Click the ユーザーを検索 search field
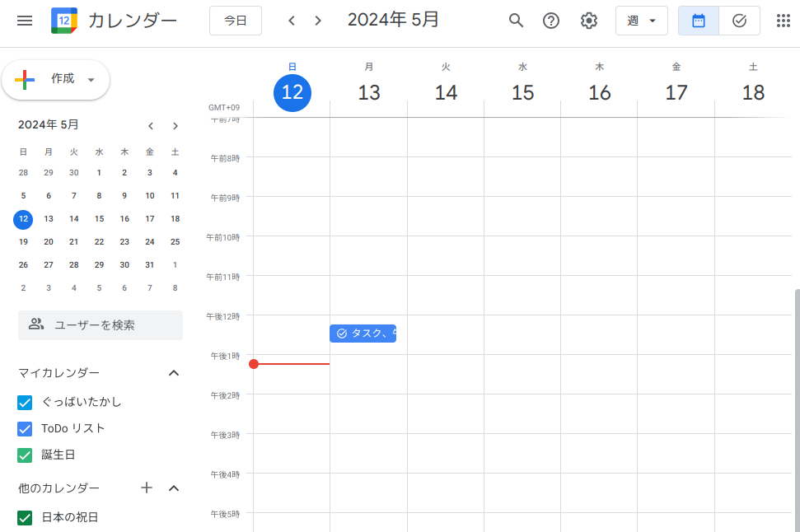Screen dimensions: 800x532 (101, 325)
